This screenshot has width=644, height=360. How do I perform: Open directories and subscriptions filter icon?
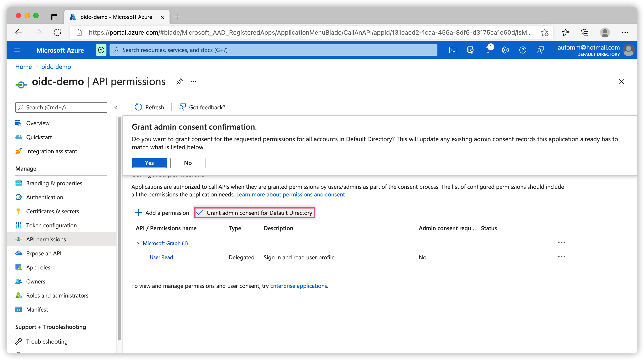470,50
